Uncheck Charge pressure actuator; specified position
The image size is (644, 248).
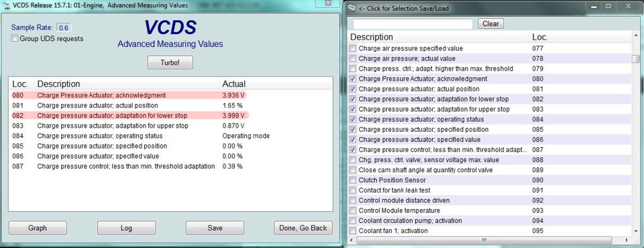pyautogui.click(x=352, y=130)
